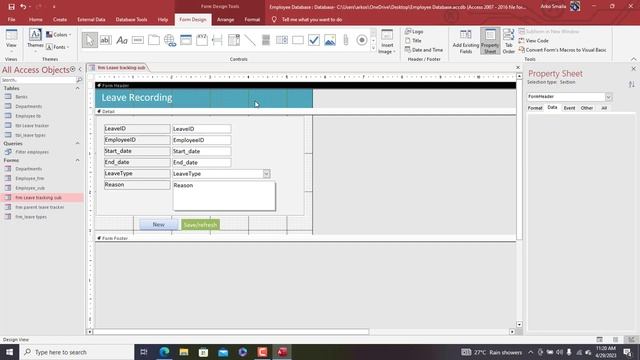
Task: Select the Image control
Action: click(x=330, y=40)
